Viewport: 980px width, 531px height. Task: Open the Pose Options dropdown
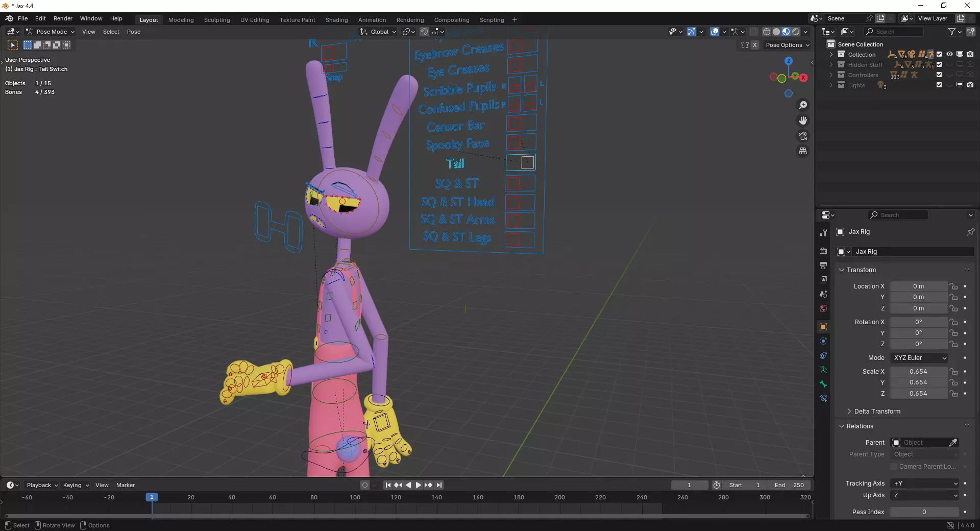point(788,45)
